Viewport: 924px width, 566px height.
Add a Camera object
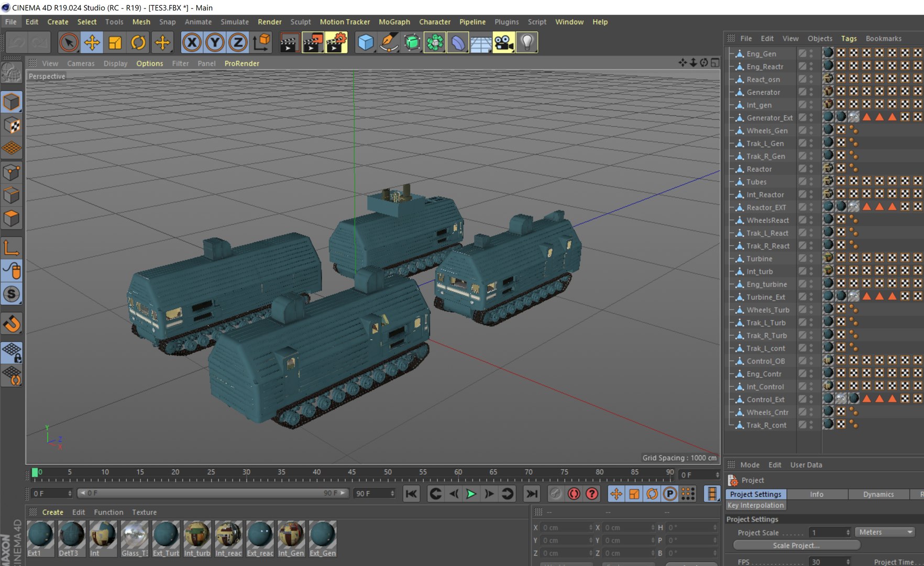(503, 42)
